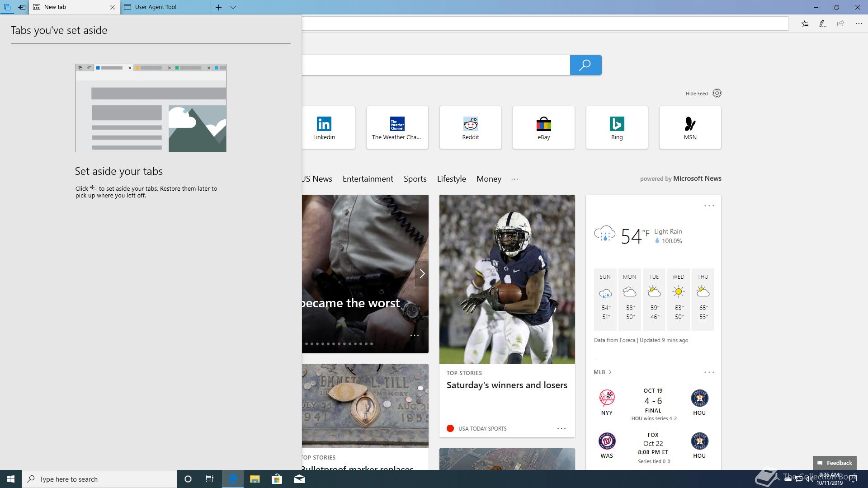Viewport: 868px width, 488px height.
Task: Open the MLB scores link
Action: [x=602, y=372]
